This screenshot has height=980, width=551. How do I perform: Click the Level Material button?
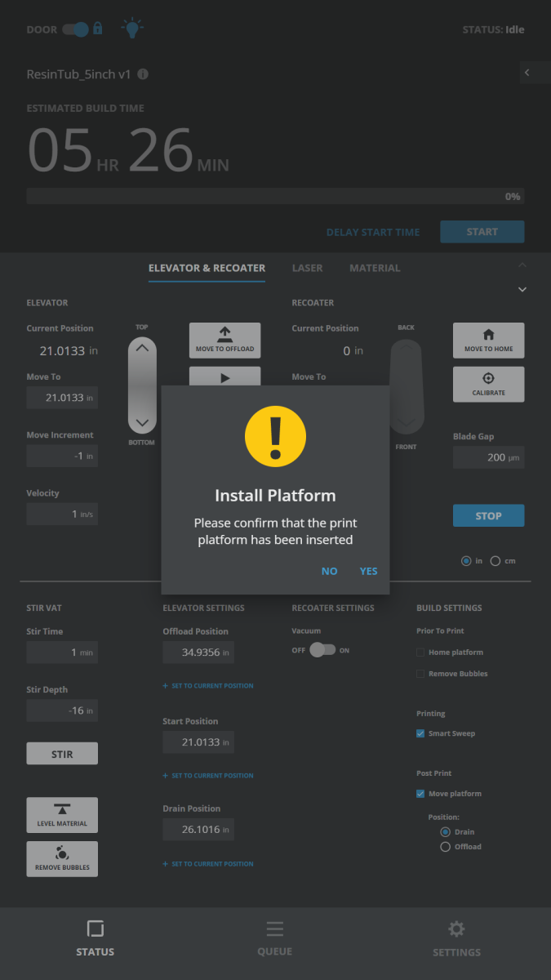pos(62,814)
